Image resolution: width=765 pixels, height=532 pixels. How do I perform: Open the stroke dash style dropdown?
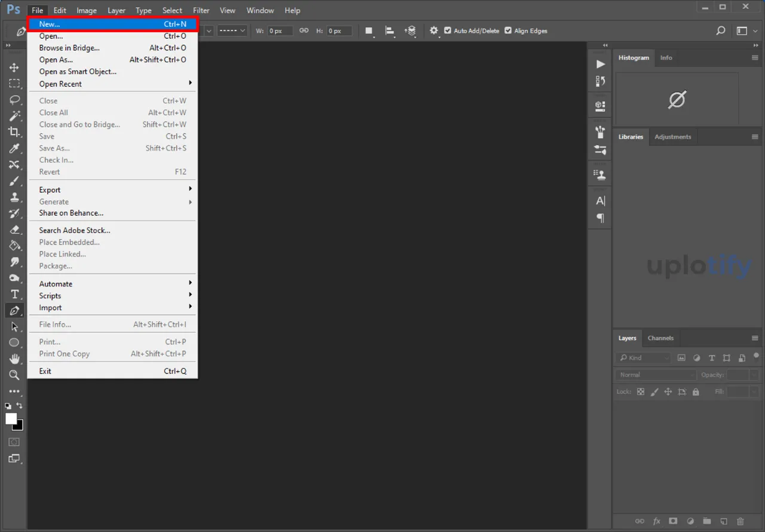(x=232, y=30)
